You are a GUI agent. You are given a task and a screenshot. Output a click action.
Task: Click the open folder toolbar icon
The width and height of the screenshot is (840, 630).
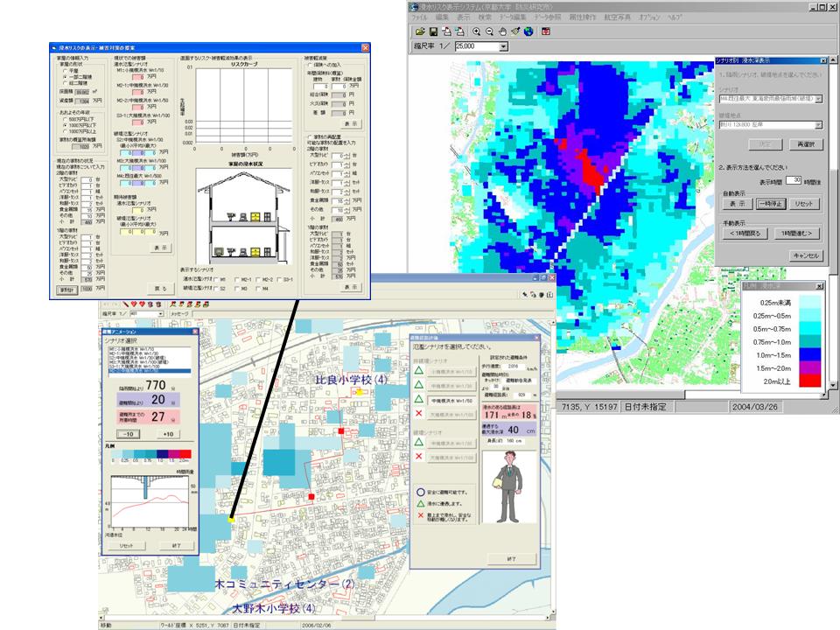(420, 31)
